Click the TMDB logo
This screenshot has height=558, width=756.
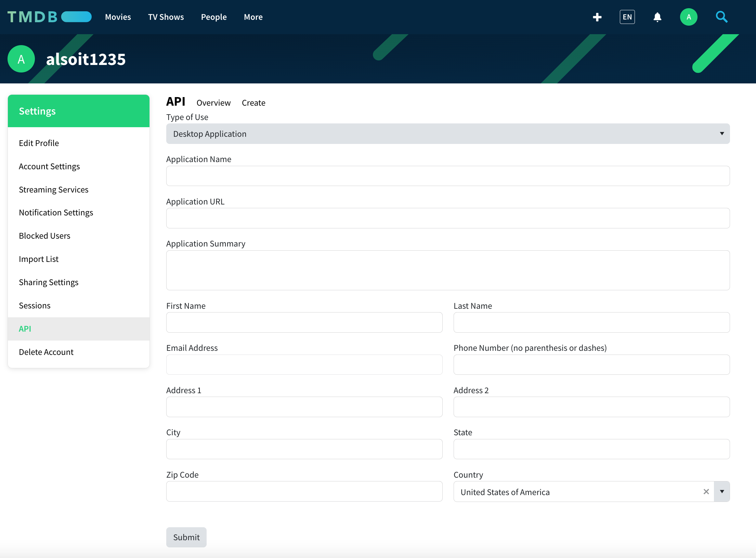49,17
